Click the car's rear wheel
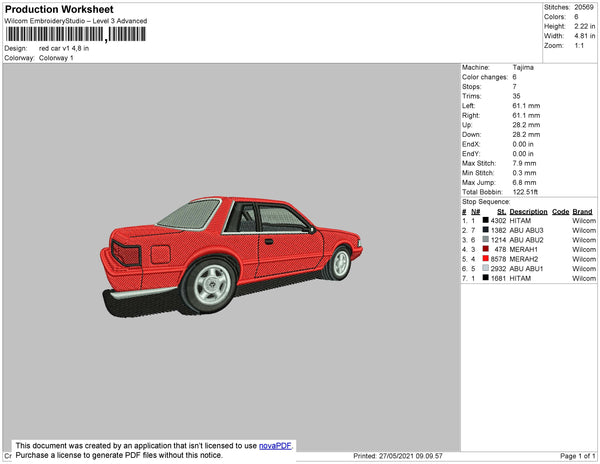Image resolution: width=600 pixels, height=464 pixels. 211,284
